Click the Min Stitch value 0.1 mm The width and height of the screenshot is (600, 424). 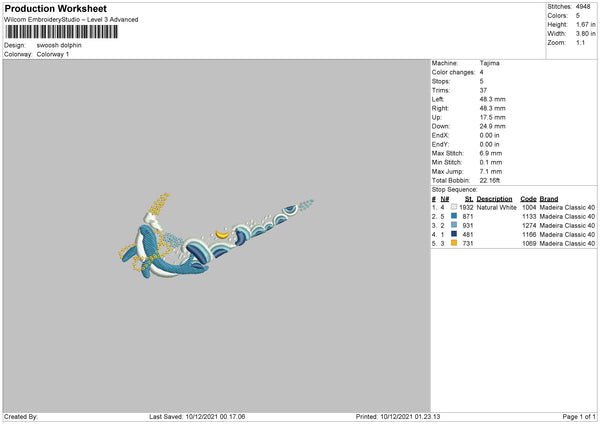coord(491,162)
